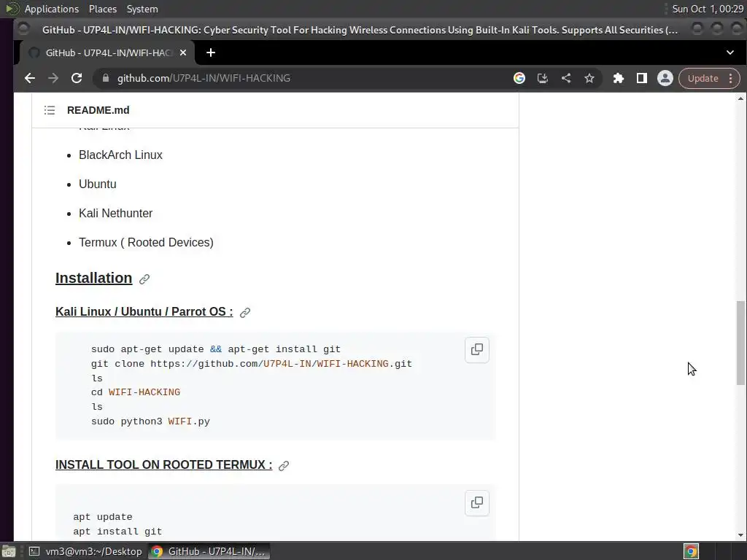Image resolution: width=747 pixels, height=560 pixels.
Task: Open Kali Linux / Ubuntu / Parrot OS link
Action: point(144,312)
